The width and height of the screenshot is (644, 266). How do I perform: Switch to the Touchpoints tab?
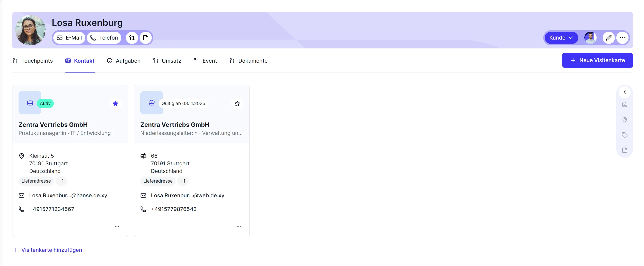[x=33, y=61]
